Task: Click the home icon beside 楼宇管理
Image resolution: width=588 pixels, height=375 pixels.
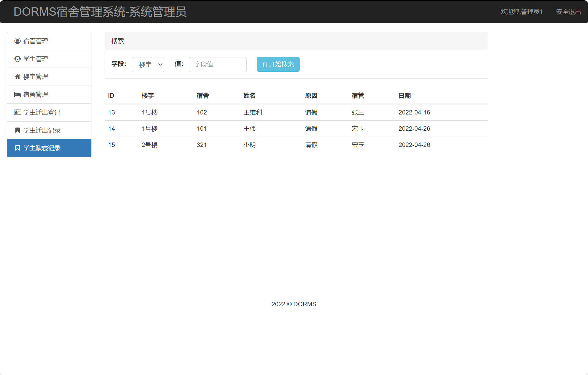Action: coord(17,76)
